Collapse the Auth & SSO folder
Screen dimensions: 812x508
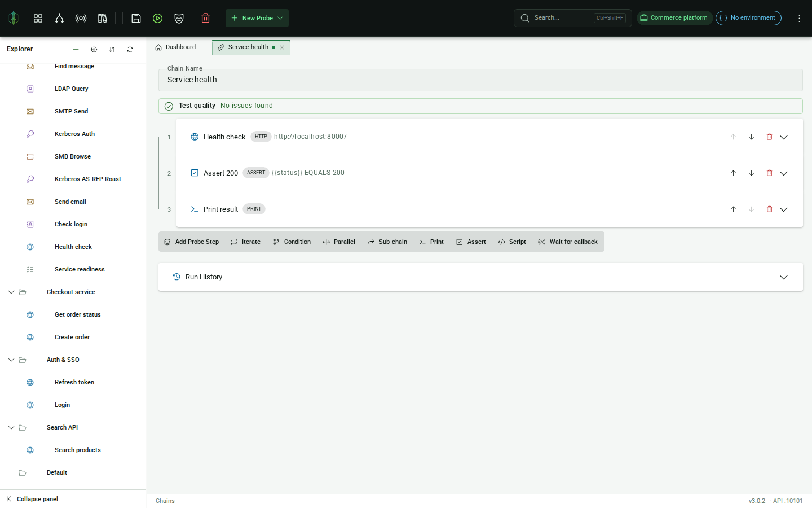[11, 360]
